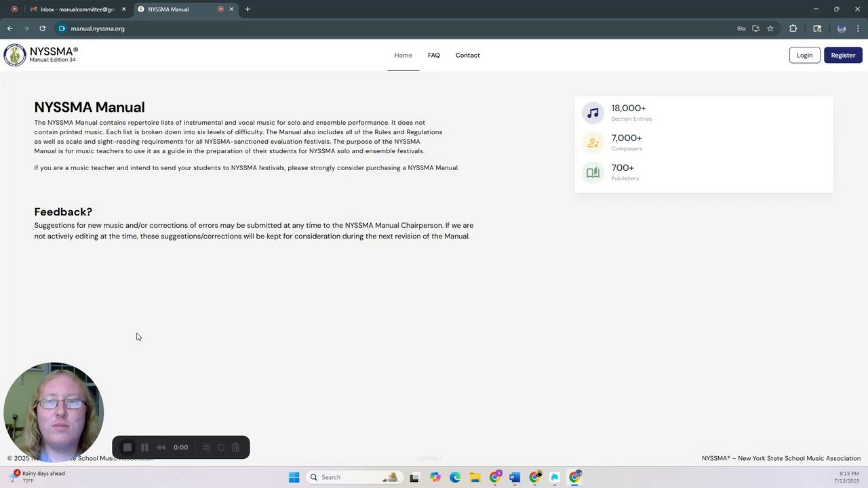The height and width of the screenshot is (488, 868).
Task: Open Microsoft Edge from taskbar
Action: (x=455, y=477)
